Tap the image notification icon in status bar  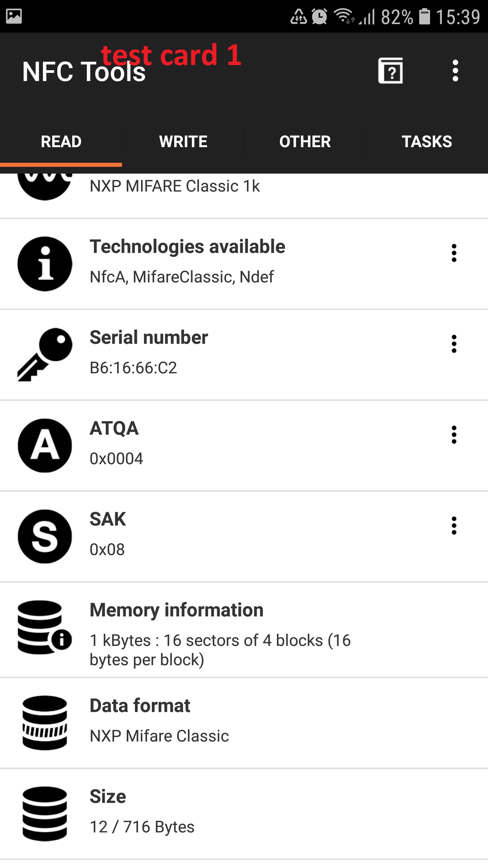tap(14, 16)
